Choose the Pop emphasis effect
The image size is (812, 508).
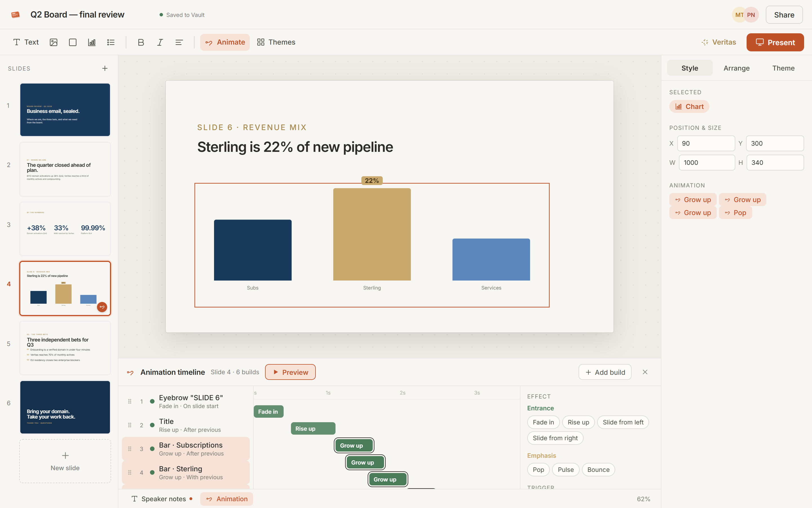click(x=539, y=470)
